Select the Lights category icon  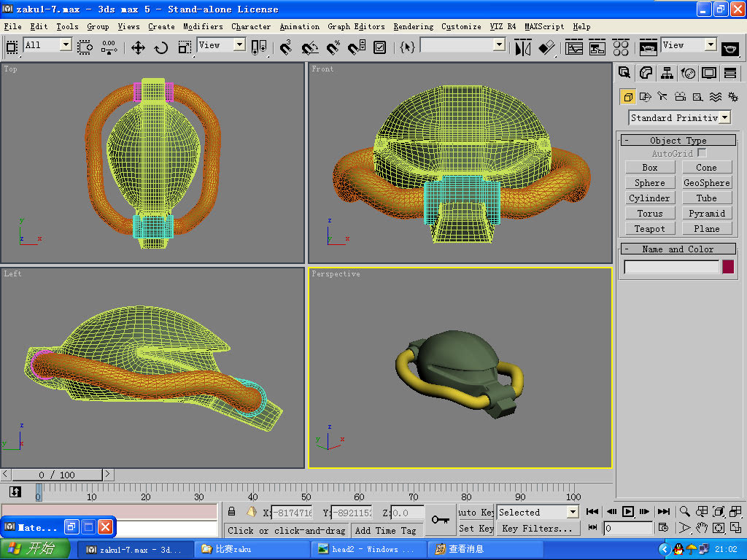662,97
